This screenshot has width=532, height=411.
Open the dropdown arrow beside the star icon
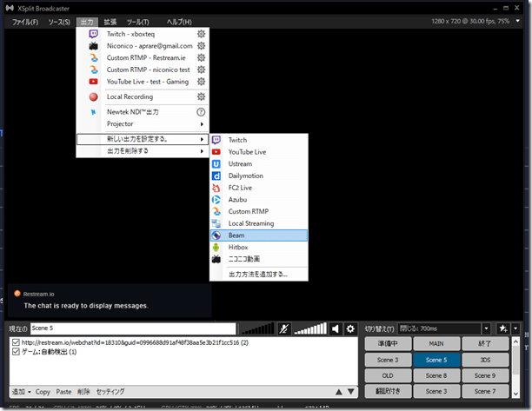515,328
